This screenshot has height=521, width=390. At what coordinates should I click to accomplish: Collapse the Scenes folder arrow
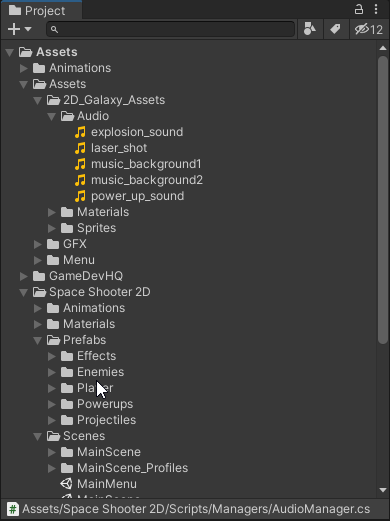pyautogui.click(x=38, y=436)
